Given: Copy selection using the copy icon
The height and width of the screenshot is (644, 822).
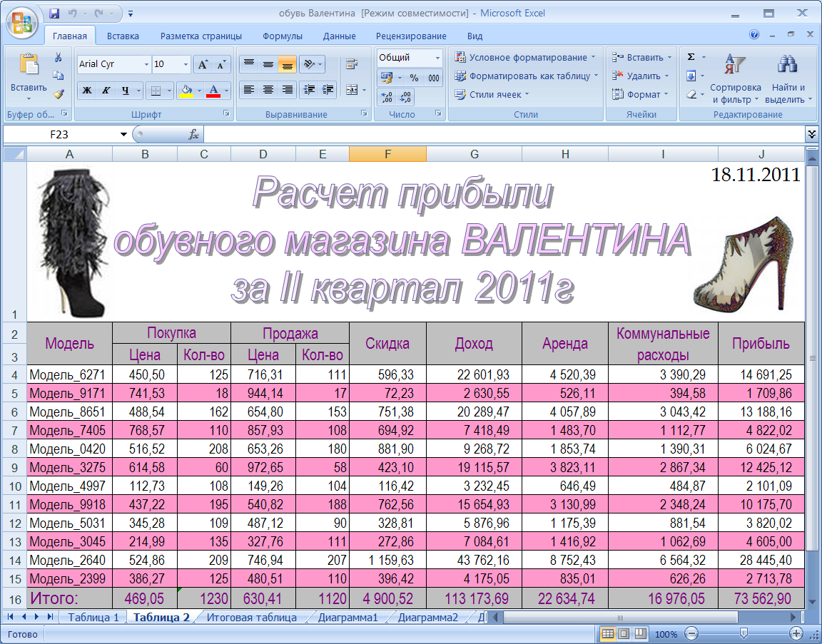Looking at the screenshot, I should click(59, 76).
